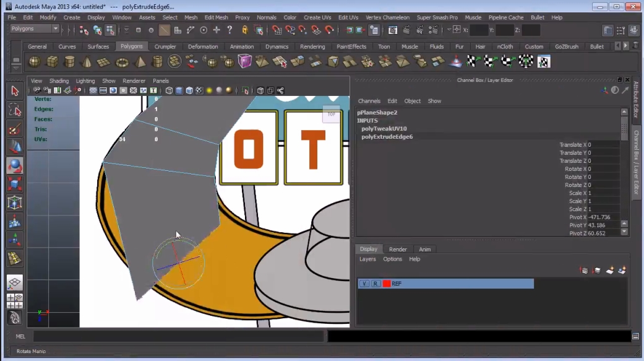Click the Pivot X value field
The width and height of the screenshot is (644, 361).
pyautogui.click(x=604, y=217)
